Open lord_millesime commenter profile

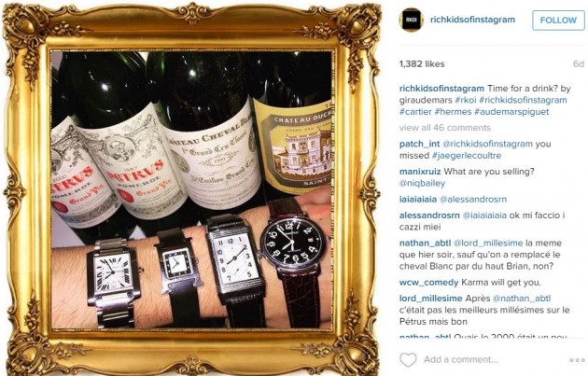point(430,299)
